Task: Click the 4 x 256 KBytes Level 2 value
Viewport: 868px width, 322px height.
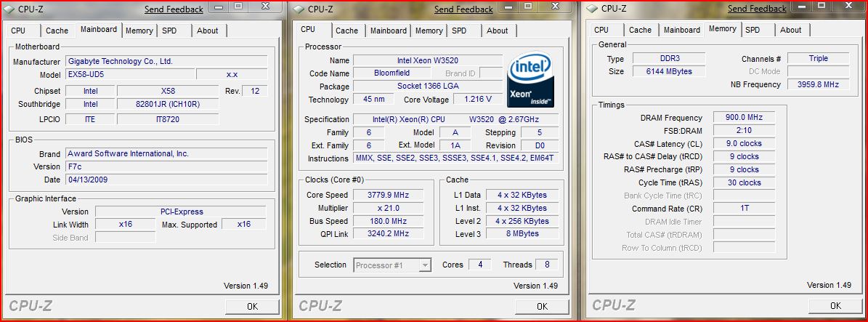Action: 522,220
